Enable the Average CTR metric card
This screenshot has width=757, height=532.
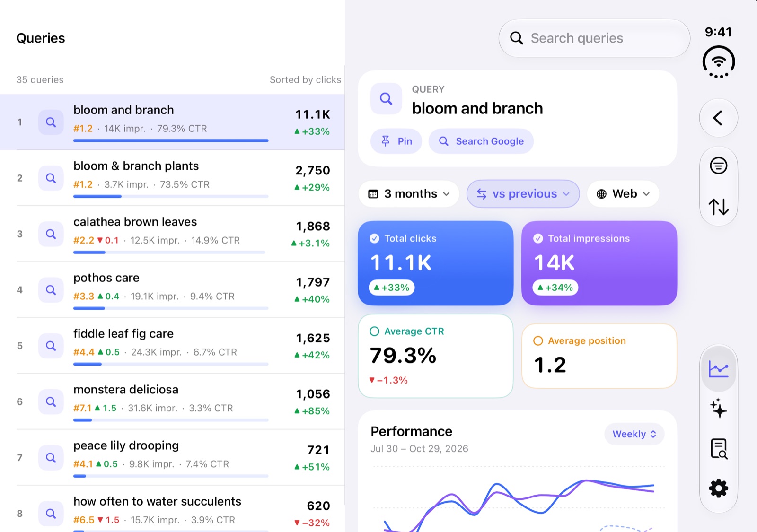[x=435, y=356]
